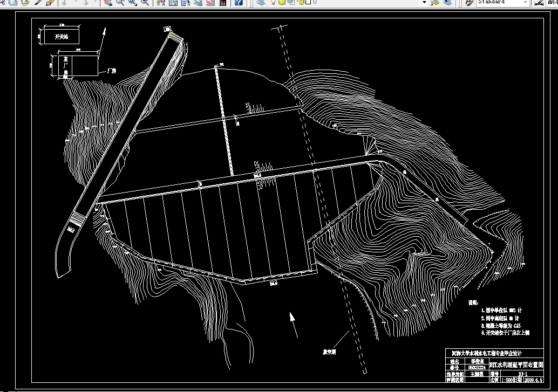Image resolution: width=558 pixels, height=392 pixels.
Task: Click the layer color swatch square
Action: coord(308,2)
